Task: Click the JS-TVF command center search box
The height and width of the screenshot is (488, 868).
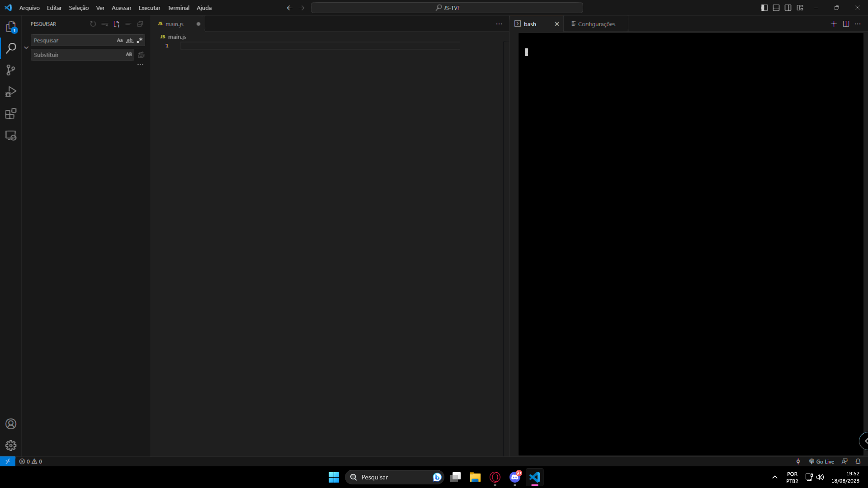Action: pyautogui.click(x=447, y=8)
